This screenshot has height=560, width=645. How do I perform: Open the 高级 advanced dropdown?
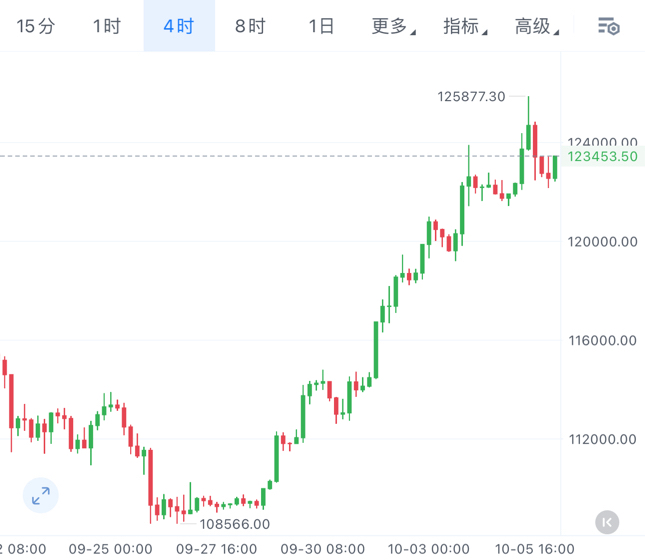pos(537,26)
